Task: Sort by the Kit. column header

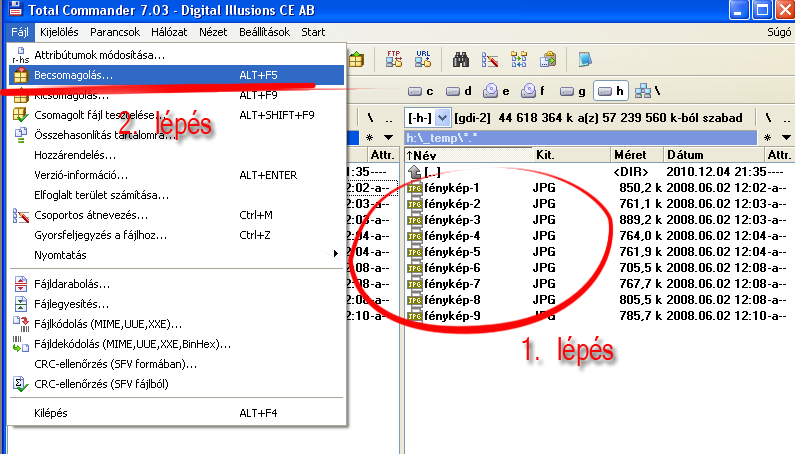Action: (x=571, y=155)
